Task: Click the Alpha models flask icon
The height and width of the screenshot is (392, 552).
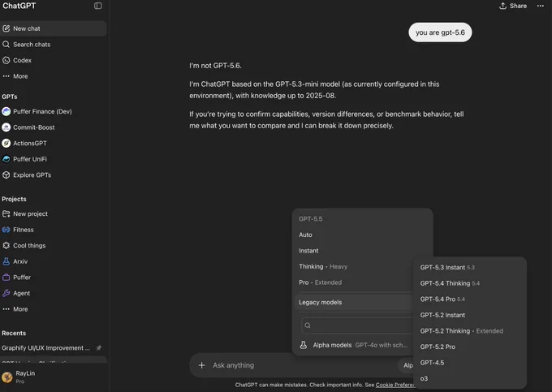Action: point(303,345)
